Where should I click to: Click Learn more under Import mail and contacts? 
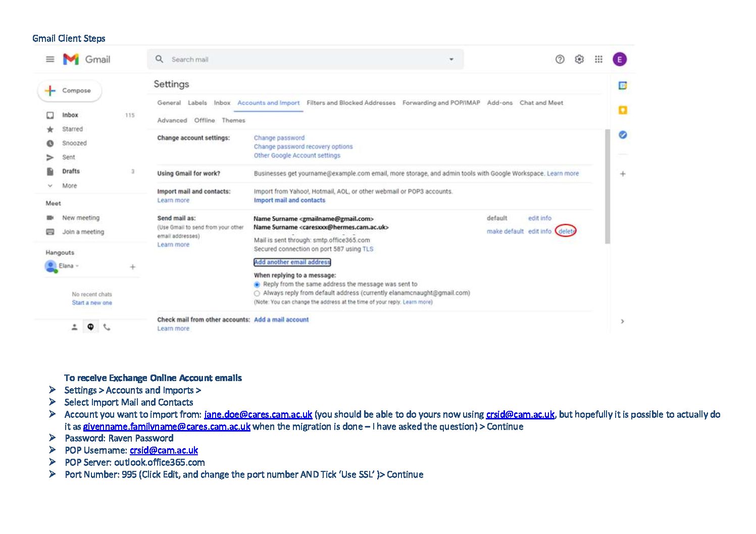[x=173, y=200]
